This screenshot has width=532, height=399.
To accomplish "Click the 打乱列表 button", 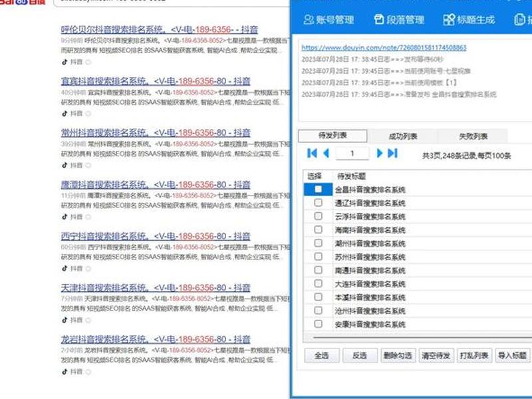I will [x=474, y=355].
